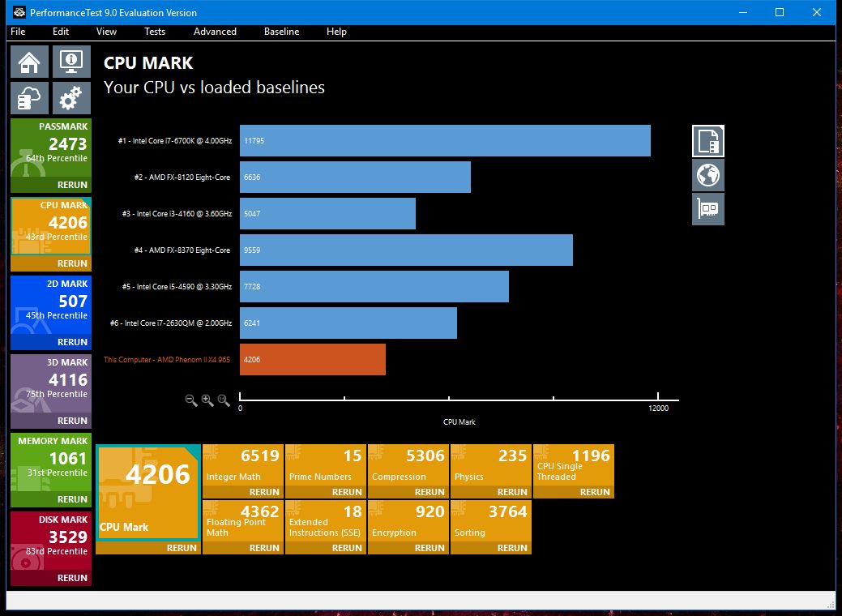Click the 'CPU Mark' axis label
The image size is (842, 616).
(459, 422)
